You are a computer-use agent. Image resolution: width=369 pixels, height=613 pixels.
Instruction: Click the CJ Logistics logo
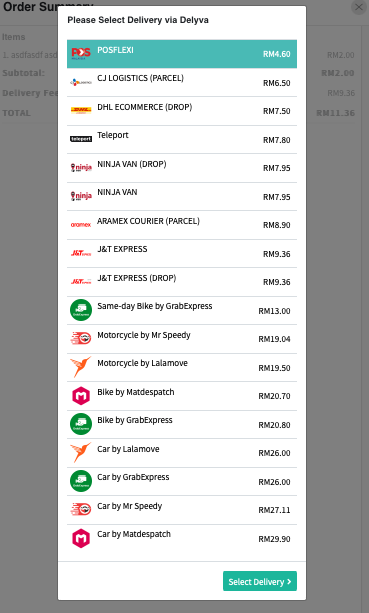81,82
